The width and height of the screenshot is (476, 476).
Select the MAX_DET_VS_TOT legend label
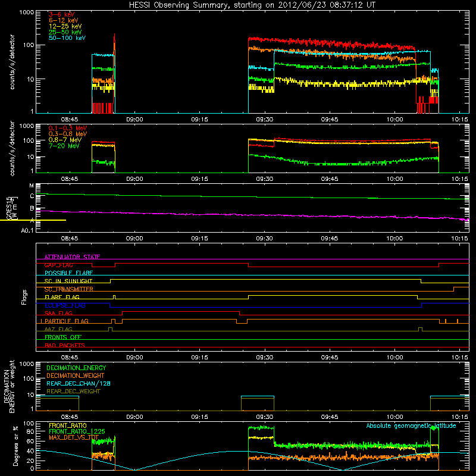74,437
